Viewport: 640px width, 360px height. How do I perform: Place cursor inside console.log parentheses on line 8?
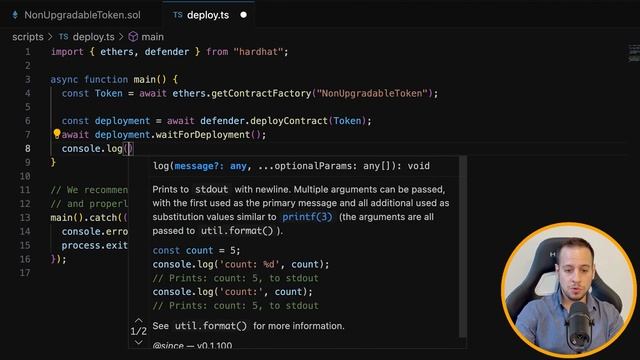tap(129, 149)
